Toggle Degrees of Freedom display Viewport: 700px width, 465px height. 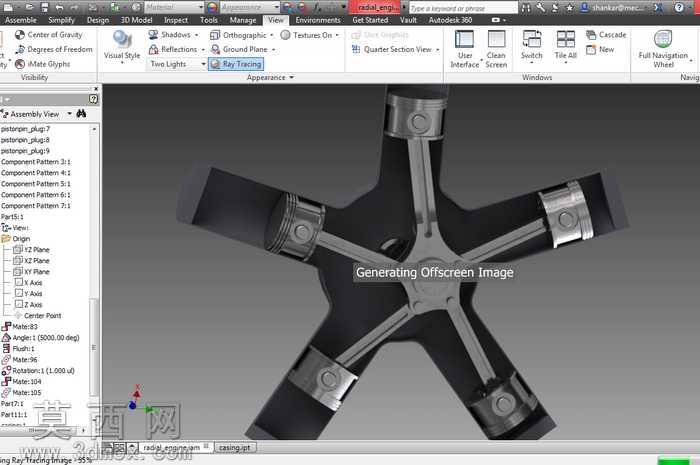coord(54,50)
